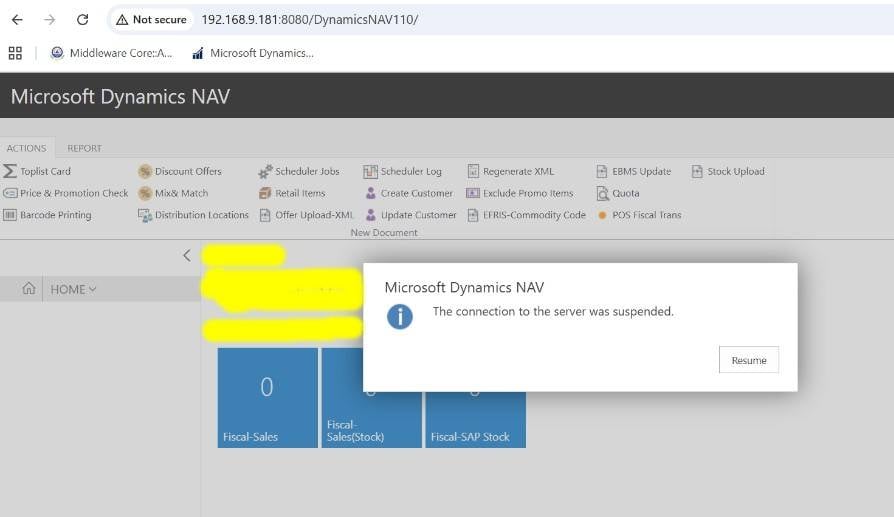This screenshot has width=894, height=517.
Task: Open Middleware Core bookmark
Action: 111,53
